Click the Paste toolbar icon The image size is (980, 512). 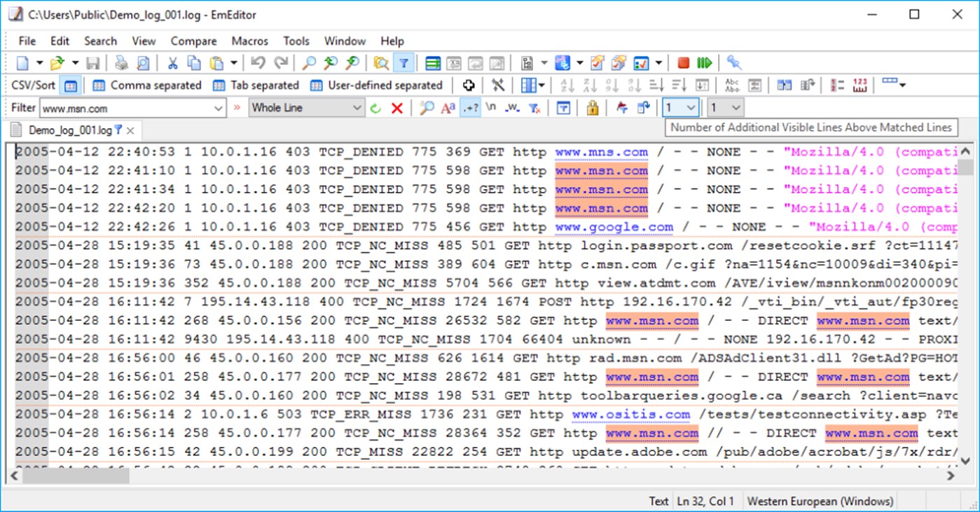click(216, 62)
